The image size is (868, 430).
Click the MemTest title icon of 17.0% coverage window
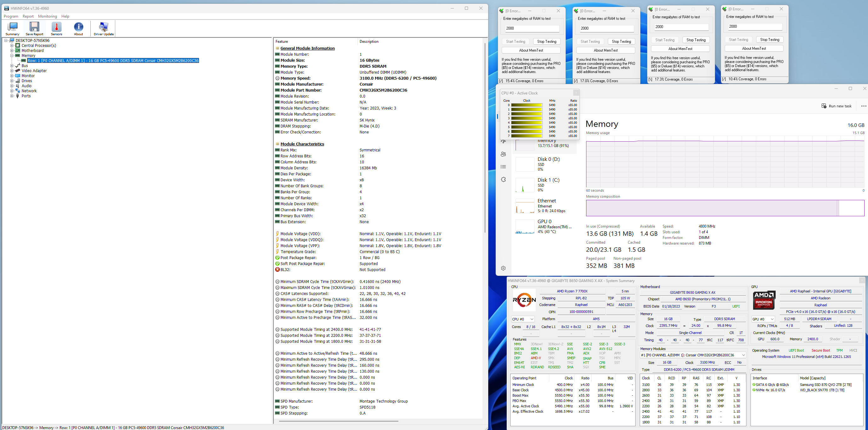coord(576,11)
